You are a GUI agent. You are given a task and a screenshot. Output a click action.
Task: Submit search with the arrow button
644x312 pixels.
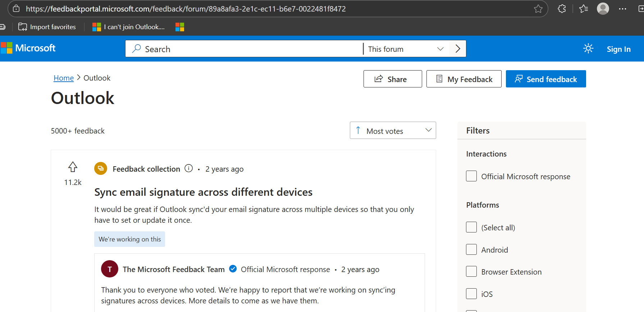tap(458, 49)
